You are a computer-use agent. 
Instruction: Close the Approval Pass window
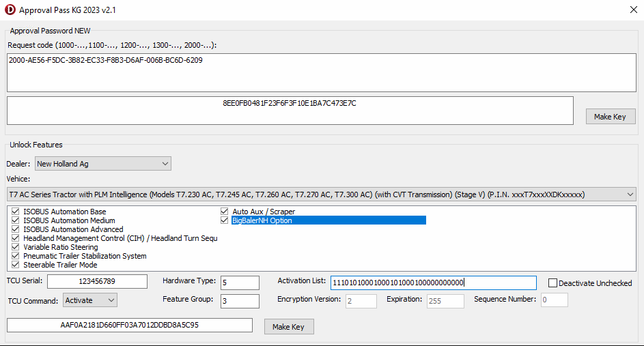click(x=634, y=10)
